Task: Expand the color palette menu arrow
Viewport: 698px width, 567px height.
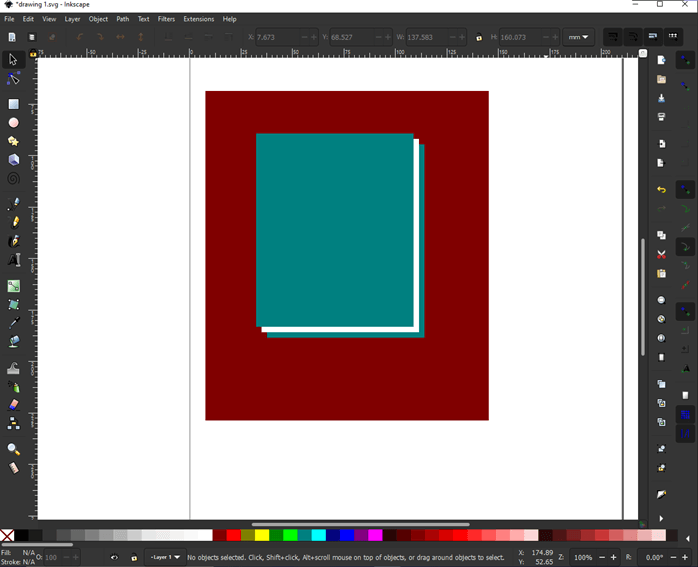Action: click(687, 539)
